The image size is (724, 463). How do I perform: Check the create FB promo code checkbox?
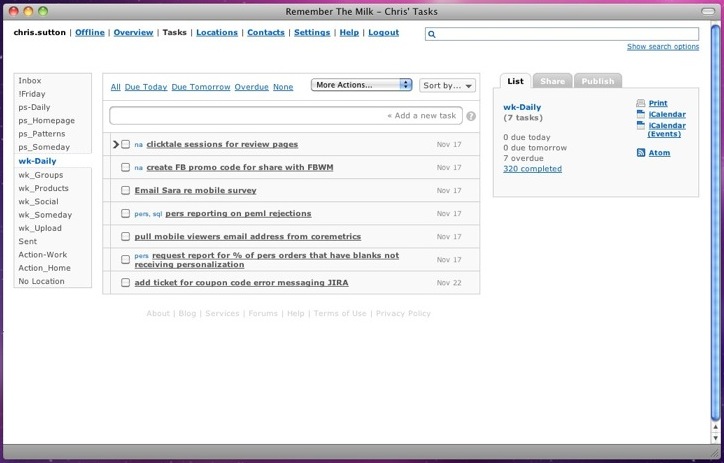coord(126,168)
